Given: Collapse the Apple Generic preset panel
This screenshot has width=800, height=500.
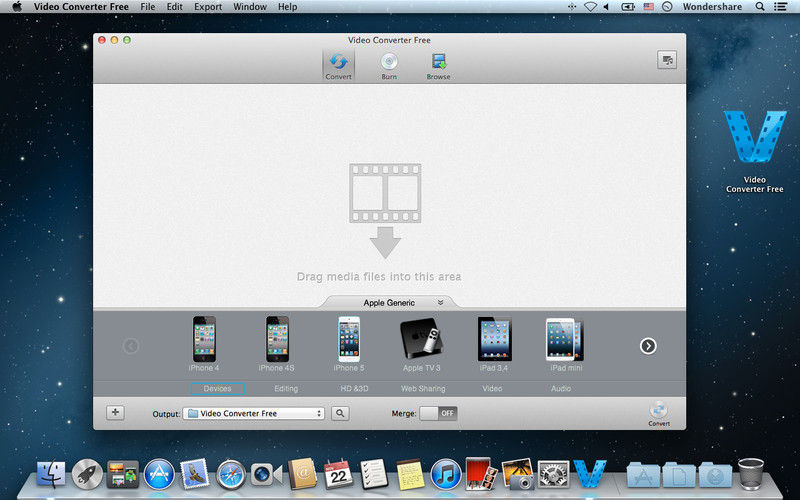Looking at the screenshot, I should click(440, 303).
